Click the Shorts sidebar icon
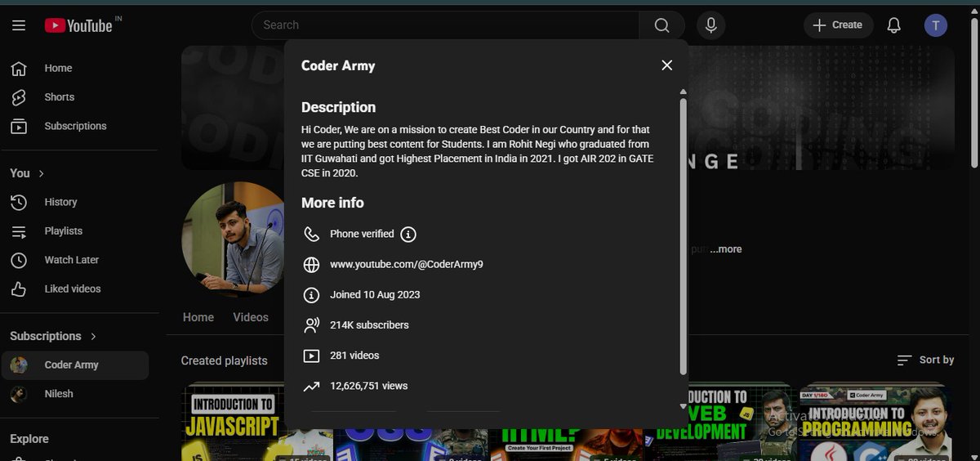 (19, 97)
